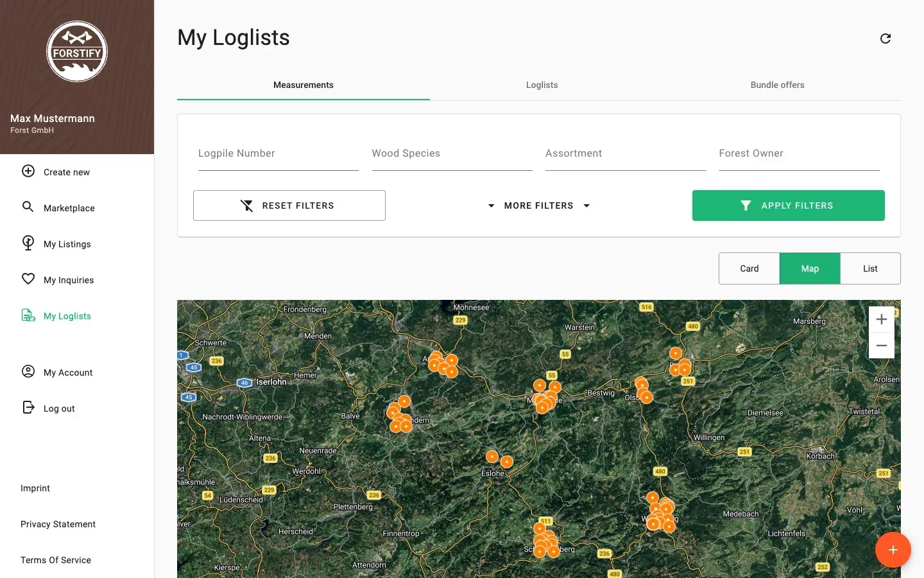This screenshot has height=578, width=924.
Task: Click the Max Mustermann user name
Action: pos(53,118)
